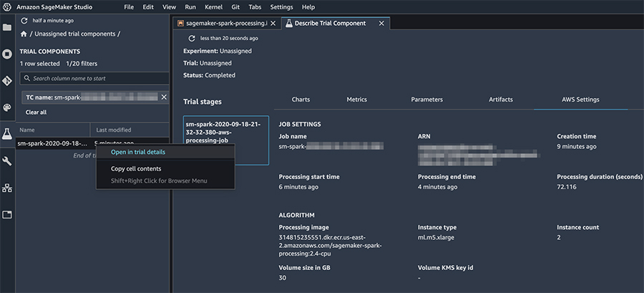Image resolution: width=644 pixels, height=293 pixels.
Task: Click the Processing end time value 4 minutes ago
Action: (x=437, y=187)
